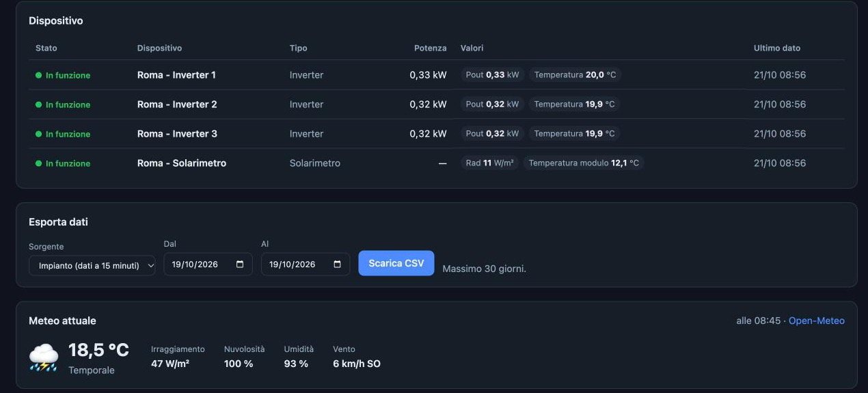
Task: Click the Scarica CSV button
Action: [396, 263]
